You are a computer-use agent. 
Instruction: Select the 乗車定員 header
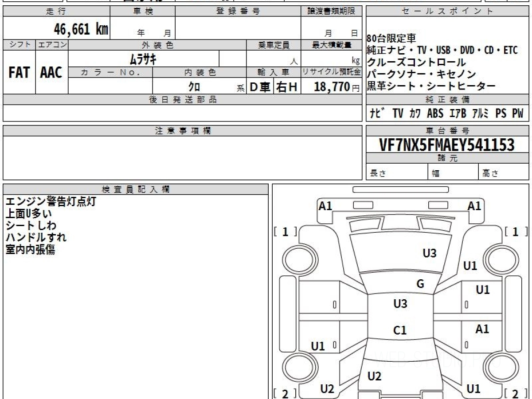(x=274, y=45)
